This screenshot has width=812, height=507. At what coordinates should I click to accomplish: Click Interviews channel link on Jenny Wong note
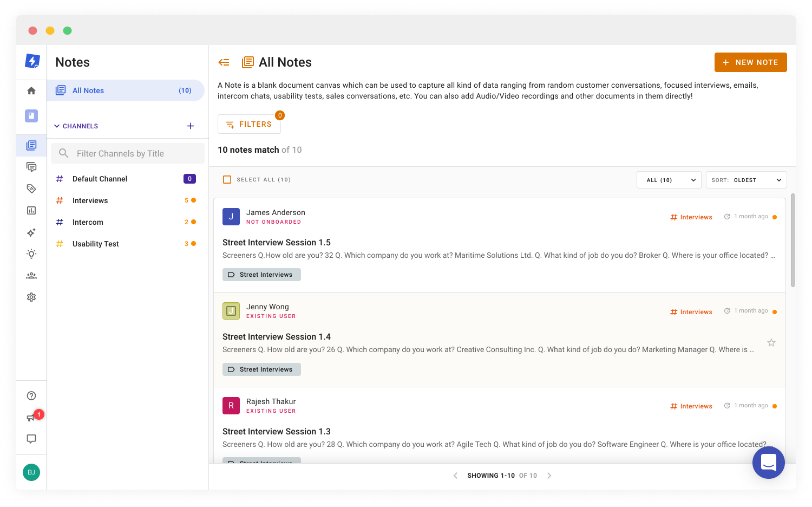coord(691,312)
